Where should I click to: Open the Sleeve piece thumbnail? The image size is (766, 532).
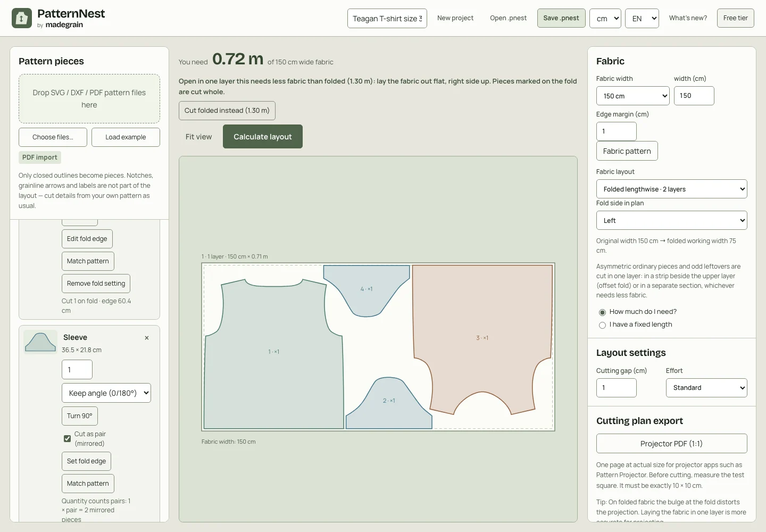click(x=40, y=342)
